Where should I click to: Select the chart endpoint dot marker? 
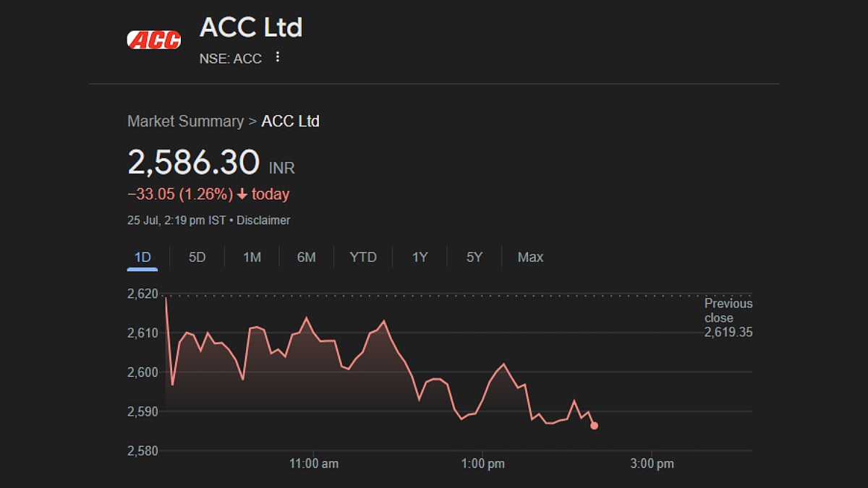pyautogui.click(x=593, y=426)
